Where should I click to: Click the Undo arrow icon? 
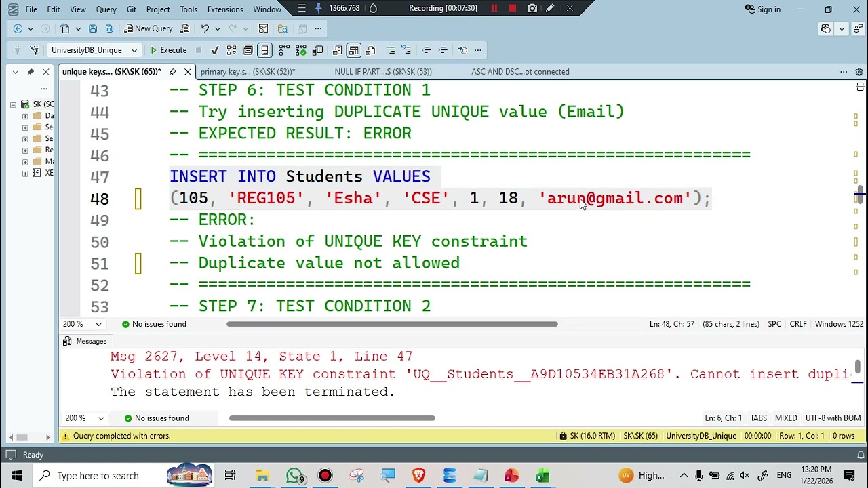pyautogui.click(x=205, y=28)
